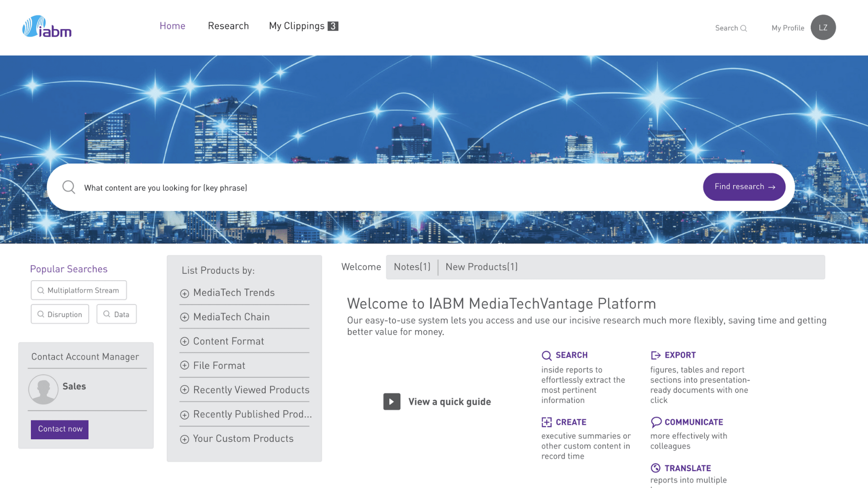Click the Sales account manager avatar
Screen dimensions: 868x488
coord(43,389)
